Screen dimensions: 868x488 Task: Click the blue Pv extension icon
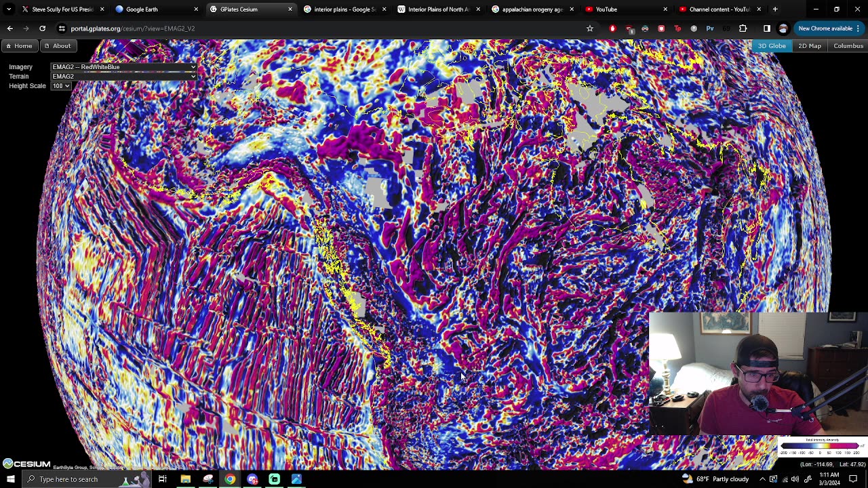710,28
